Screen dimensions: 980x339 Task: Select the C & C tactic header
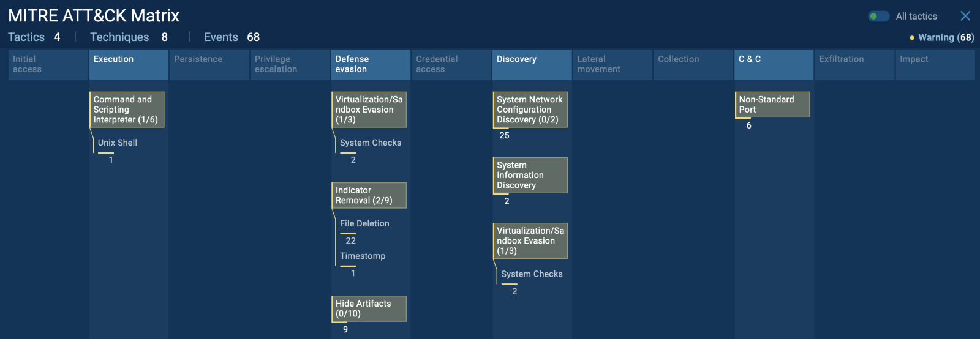coord(774,64)
